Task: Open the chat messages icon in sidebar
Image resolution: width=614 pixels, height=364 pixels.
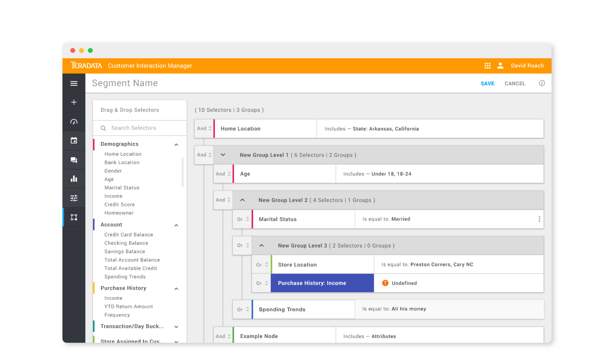Action: (x=74, y=160)
